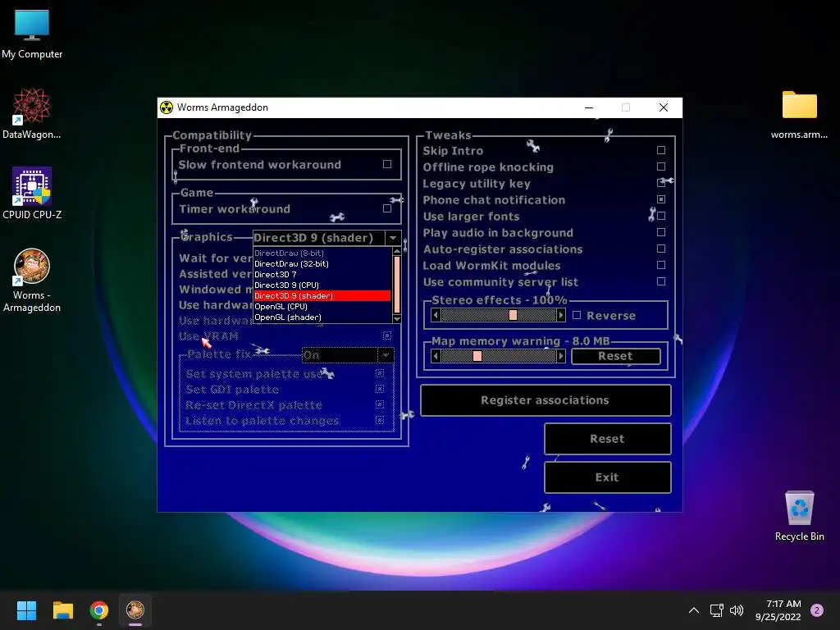The height and width of the screenshot is (630, 840).
Task: Choose Direct3D 9 (CPU) renderer
Action: (x=322, y=285)
